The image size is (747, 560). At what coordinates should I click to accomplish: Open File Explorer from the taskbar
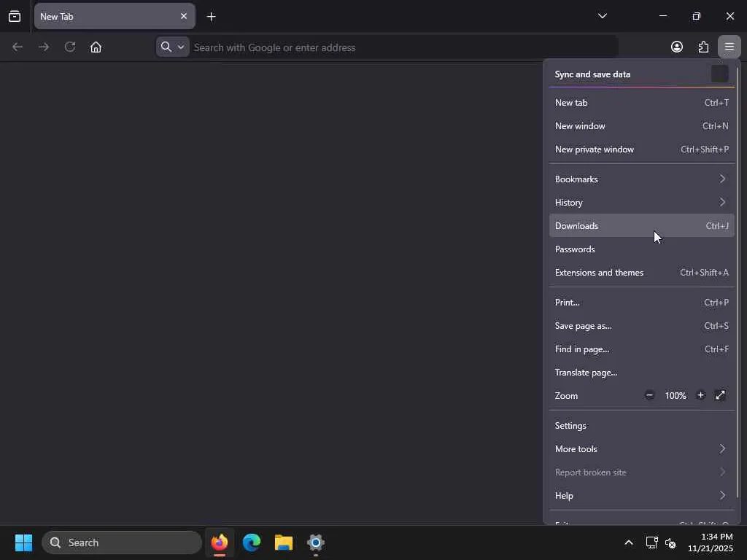(284, 542)
